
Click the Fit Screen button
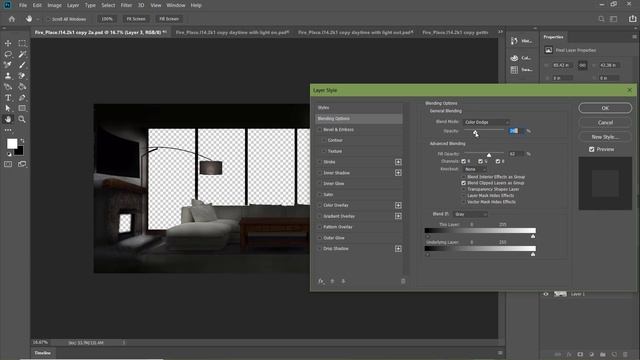(136, 19)
